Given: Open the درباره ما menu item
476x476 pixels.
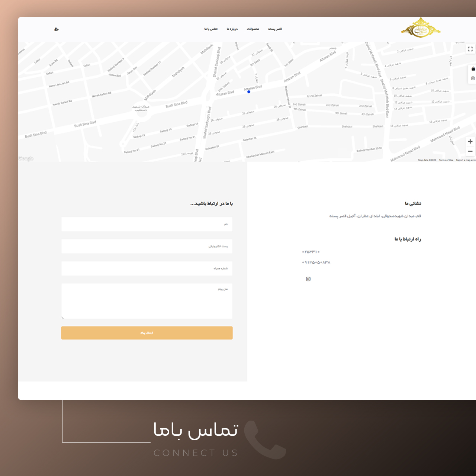Looking at the screenshot, I should pyautogui.click(x=232, y=29).
